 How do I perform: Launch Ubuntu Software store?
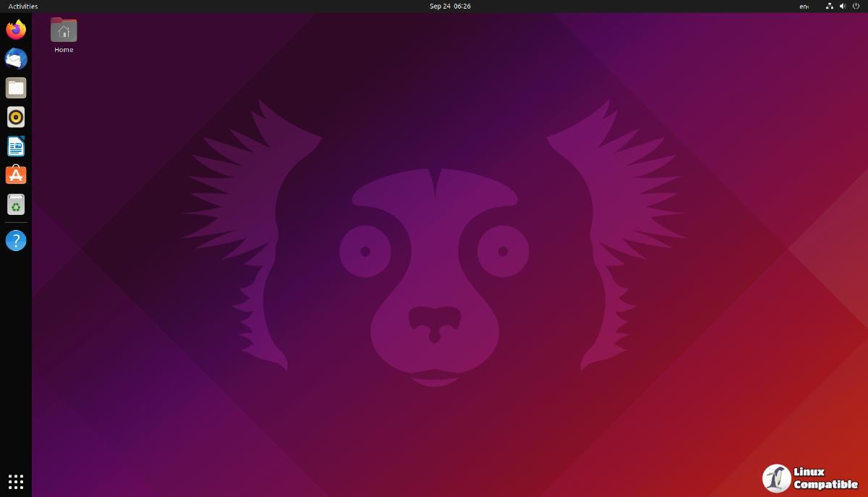coord(16,175)
